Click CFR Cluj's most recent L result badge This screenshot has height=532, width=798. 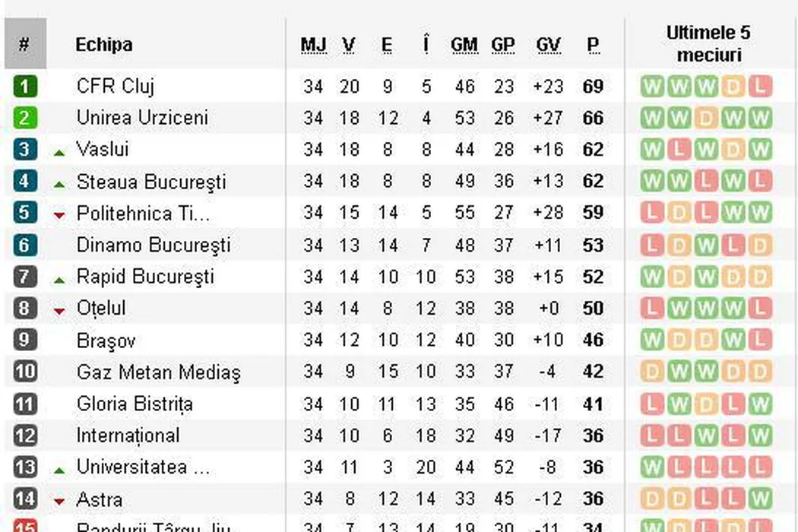[x=759, y=86]
